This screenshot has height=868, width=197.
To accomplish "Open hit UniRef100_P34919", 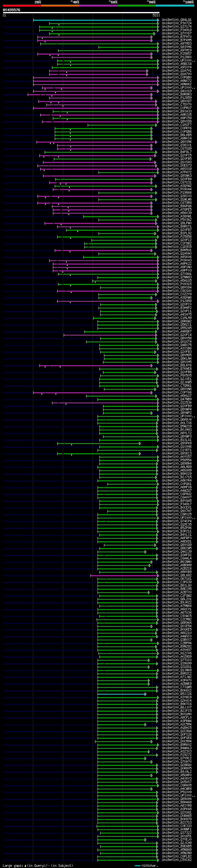I will pos(177,30).
